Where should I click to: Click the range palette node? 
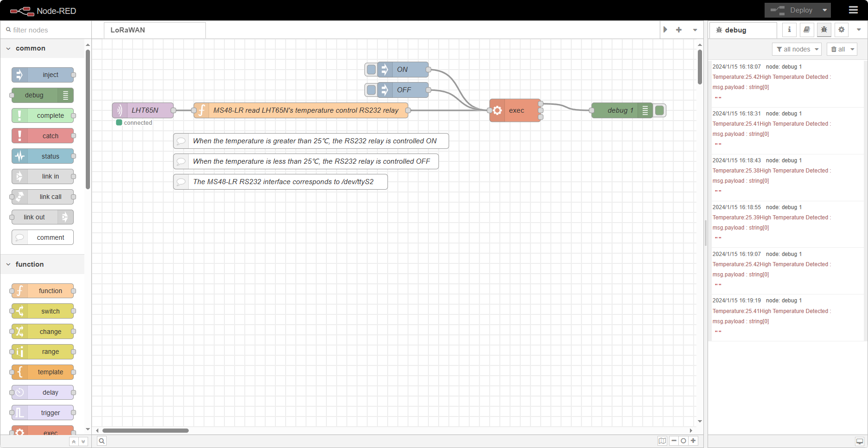43,352
